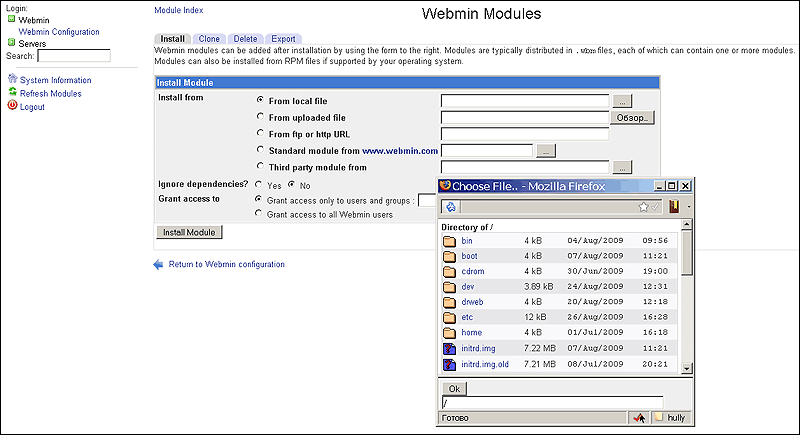Click the Firefox logo in popup title
Viewport: 806px width, 443px height.
click(445, 186)
